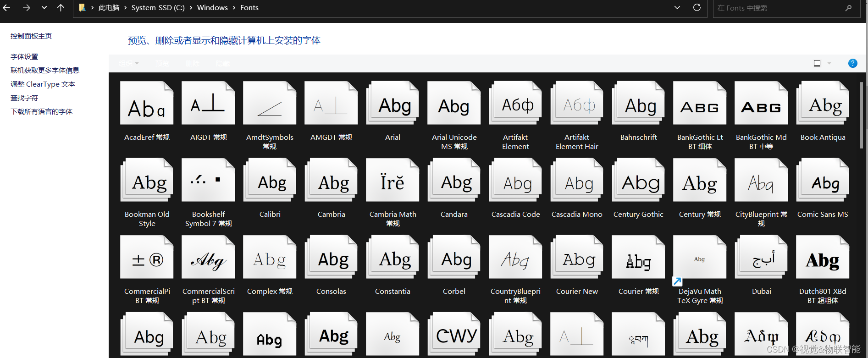This screenshot has width=868, height=358.
Task: Select the AcadEref 常规 font icon
Action: click(x=147, y=103)
